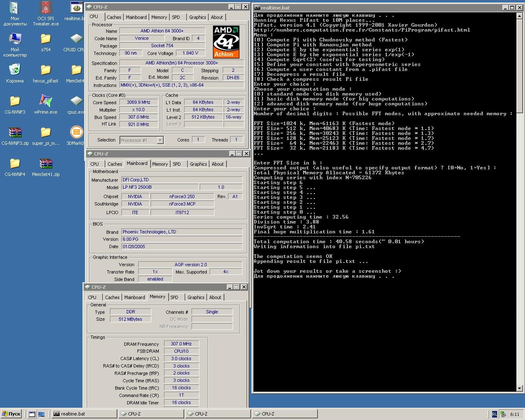Click FSB:DRAM CPU/10 value
The height and width of the screenshot is (420, 525).
coord(181,351)
